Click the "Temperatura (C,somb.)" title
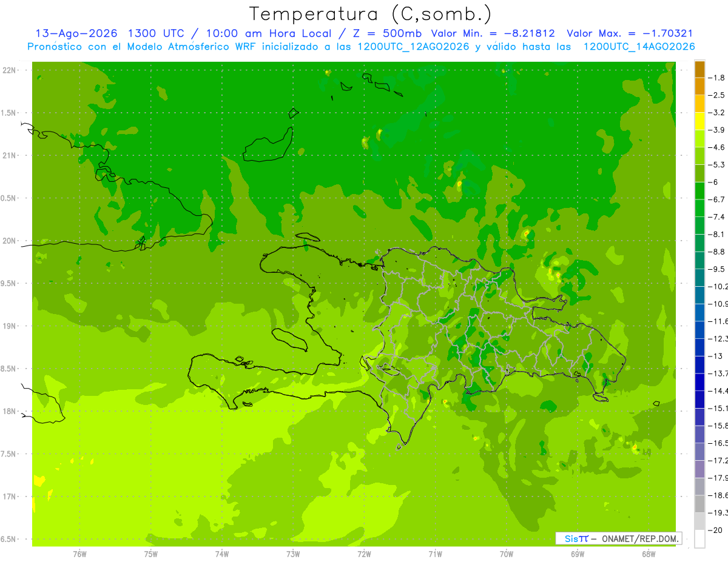728x562 pixels. [370, 14]
